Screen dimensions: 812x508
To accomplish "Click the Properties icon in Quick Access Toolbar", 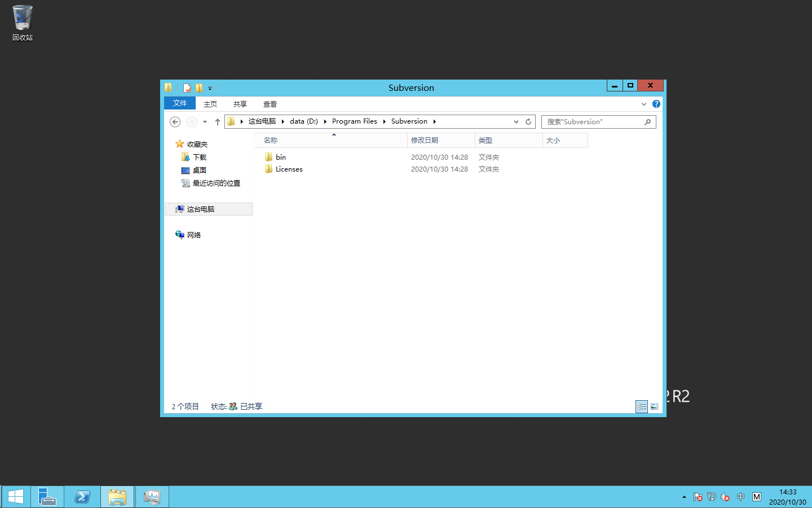I will point(187,87).
